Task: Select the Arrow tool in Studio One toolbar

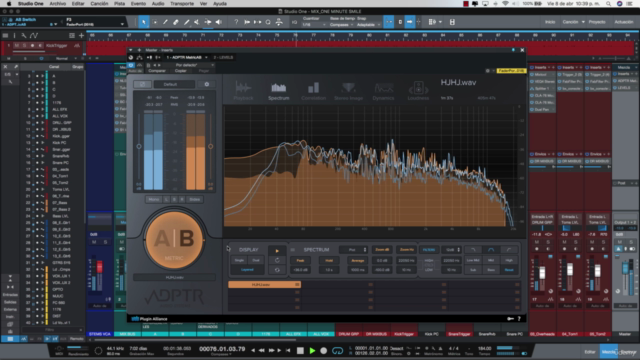Action: click(144, 22)
